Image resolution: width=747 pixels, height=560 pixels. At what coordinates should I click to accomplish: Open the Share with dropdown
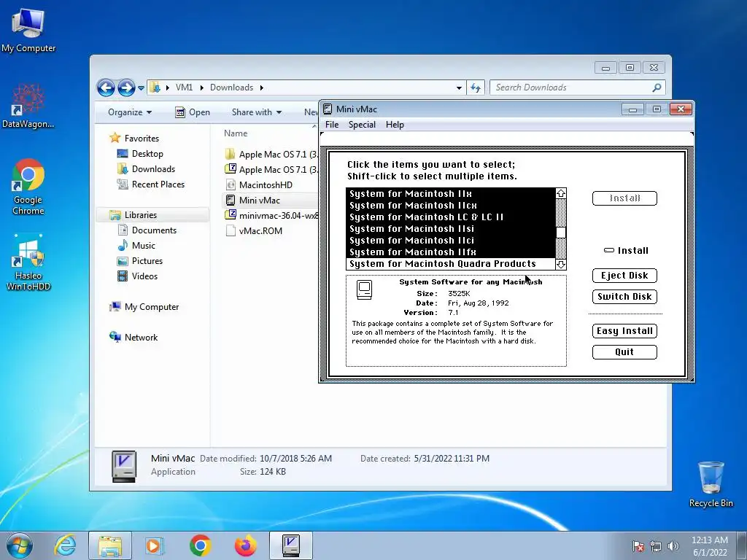point(256,112)
